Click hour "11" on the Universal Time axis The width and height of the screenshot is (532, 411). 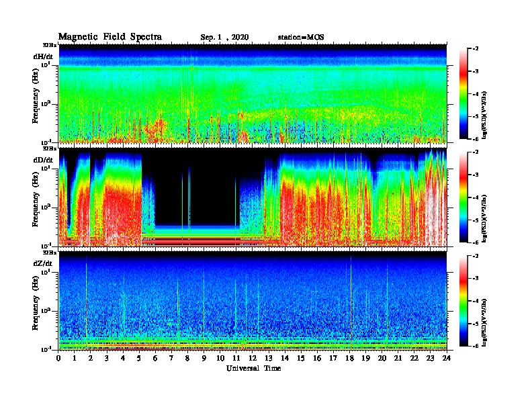236,358
